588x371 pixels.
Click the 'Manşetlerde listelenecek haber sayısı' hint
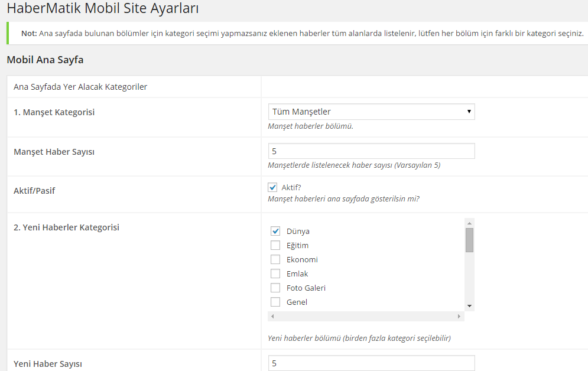tap(354, 165)
